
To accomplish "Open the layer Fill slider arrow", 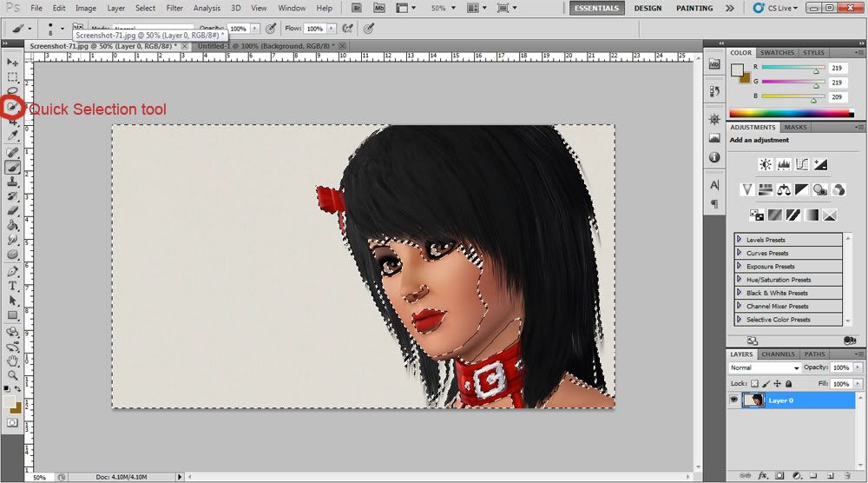I will point(858,383).
